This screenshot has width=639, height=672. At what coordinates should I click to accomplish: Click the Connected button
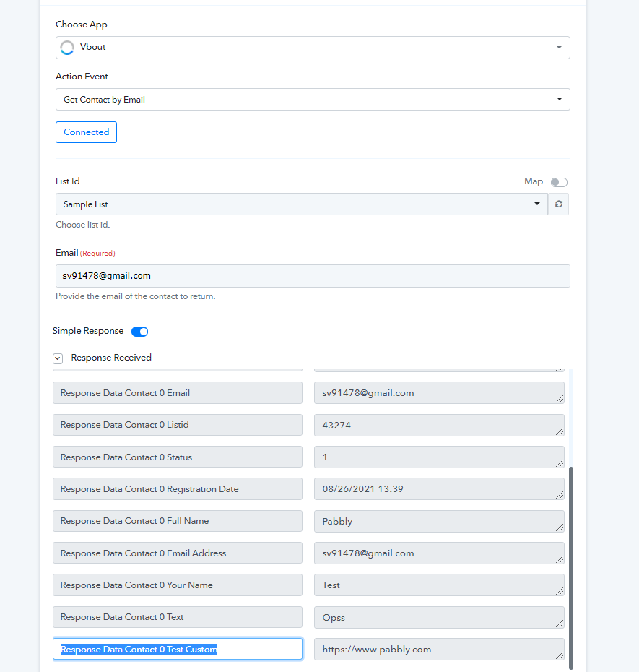[86, 132]
